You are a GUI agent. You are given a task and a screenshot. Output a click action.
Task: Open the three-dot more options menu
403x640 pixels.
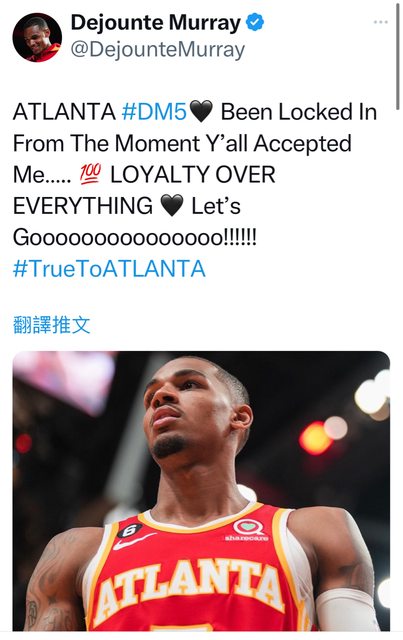click(381, 22)
